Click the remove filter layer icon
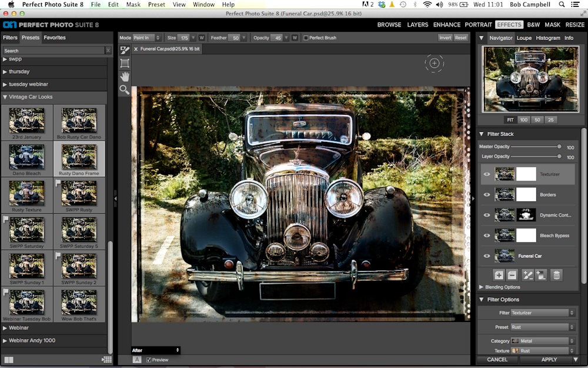The width and height of the screenshot is (588, 368). (x=512, y=275)
